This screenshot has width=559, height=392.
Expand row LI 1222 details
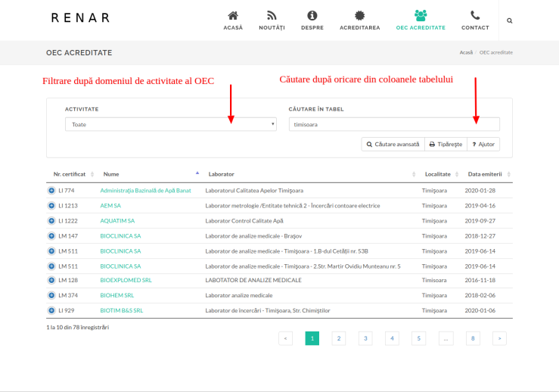click(x=51, y=221)
